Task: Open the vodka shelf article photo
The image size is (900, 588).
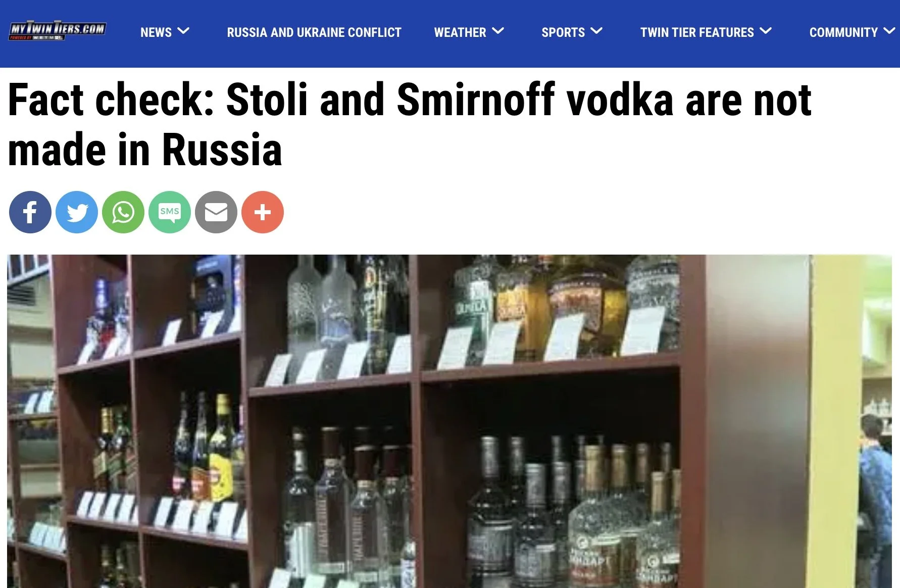Action: [449, 421]
